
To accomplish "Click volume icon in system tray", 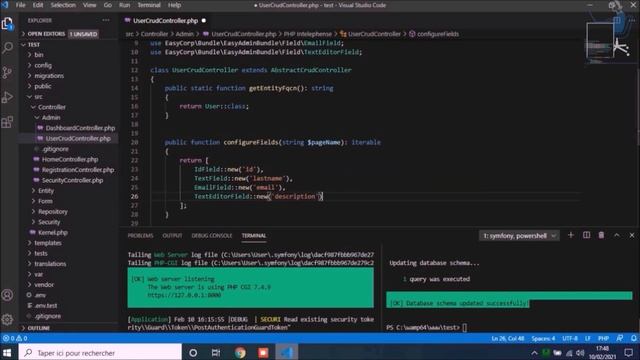I will tap(580, 353).
